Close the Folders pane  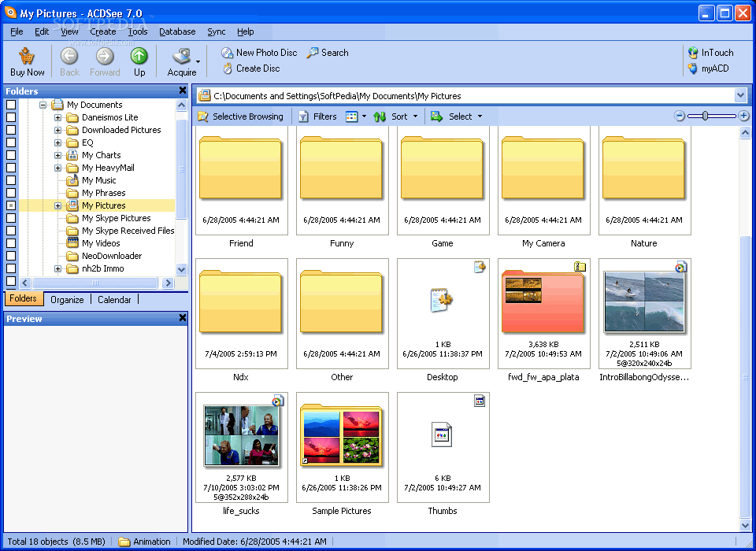tap(183, 91)
